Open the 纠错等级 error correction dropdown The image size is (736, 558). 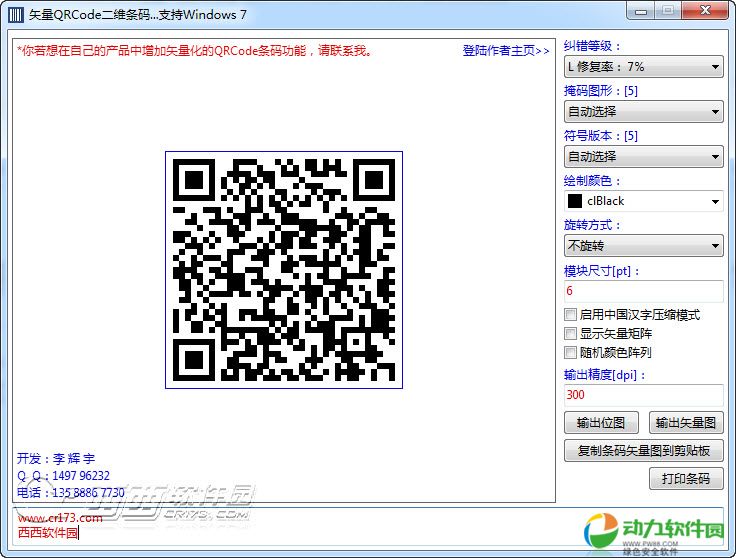[x=643, y=67]
